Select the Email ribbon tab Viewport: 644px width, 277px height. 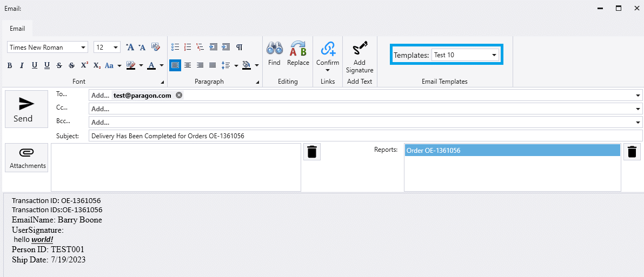(x=17, y=28)
